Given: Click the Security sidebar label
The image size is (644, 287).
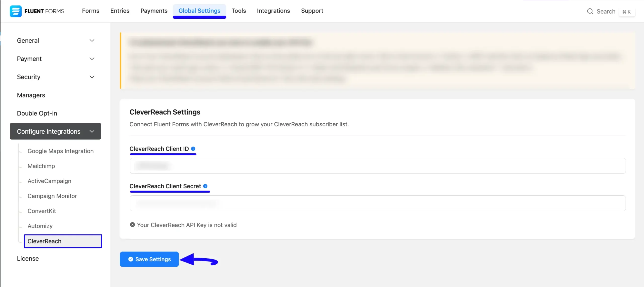Looking at the screenshot, I should 28,77.
